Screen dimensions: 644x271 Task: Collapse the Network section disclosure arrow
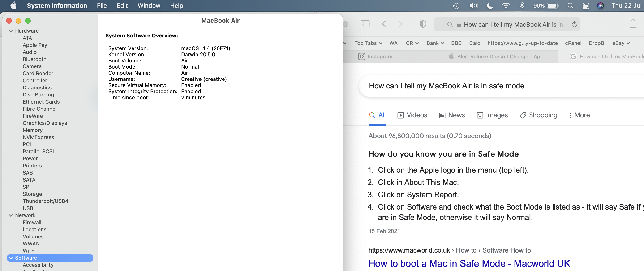pyautogui.click(x=11, y=215)
